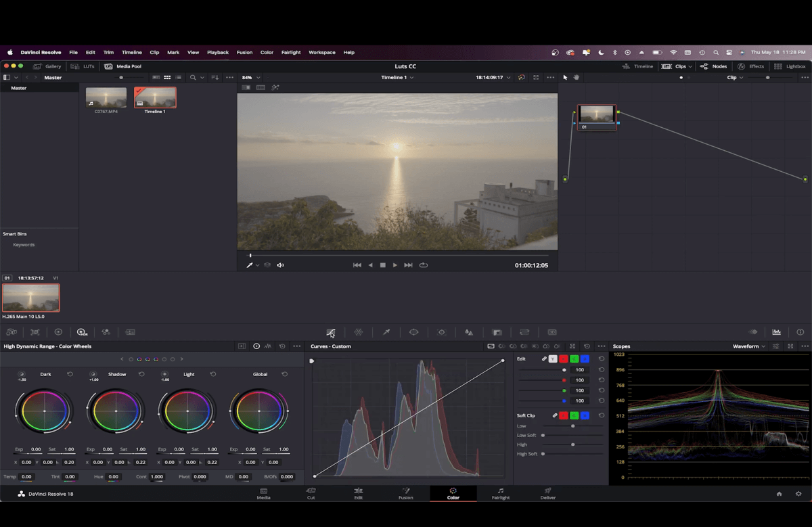
Task: Select the red Edit curve channel
Action: pyautogui.click(x=563, y=359)
